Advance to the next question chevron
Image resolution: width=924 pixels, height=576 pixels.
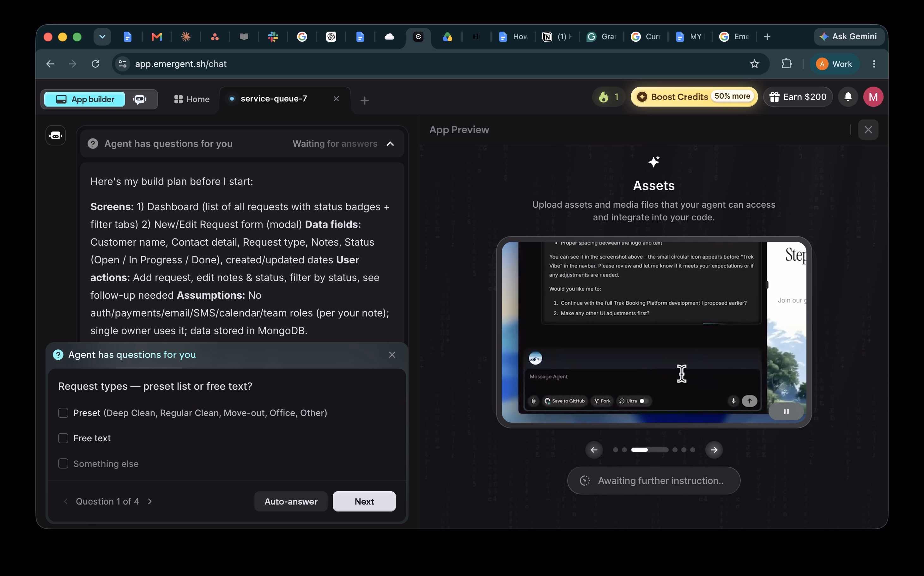(149, 501)
